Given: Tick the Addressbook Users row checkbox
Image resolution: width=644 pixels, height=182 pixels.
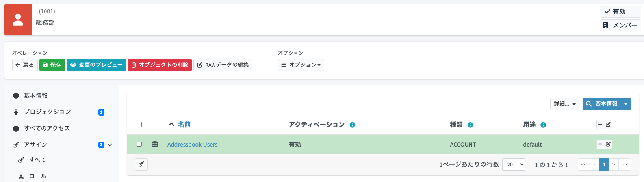Looking at the screenshot, I should click(x=139, y=144).
